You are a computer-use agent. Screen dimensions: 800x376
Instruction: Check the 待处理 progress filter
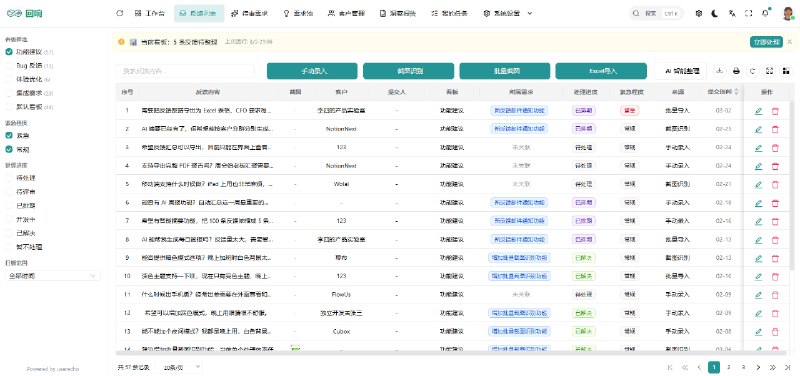click(x=9, y=178)
